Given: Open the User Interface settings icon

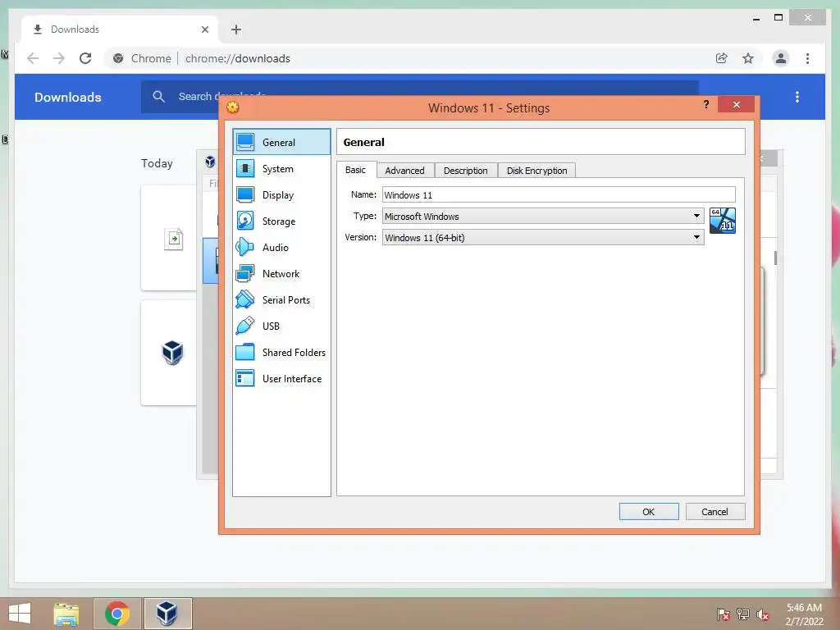Looking at the screenshot, I should click(x=245, y=378).
